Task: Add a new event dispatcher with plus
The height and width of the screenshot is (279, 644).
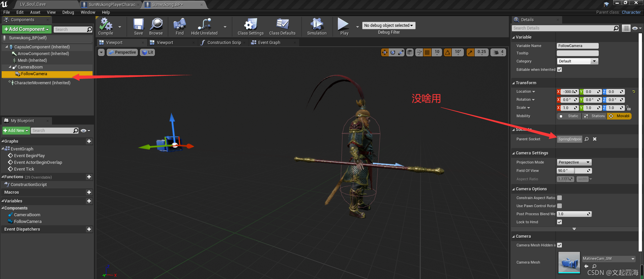Action: pyautogui.click(x=89, y=229)
